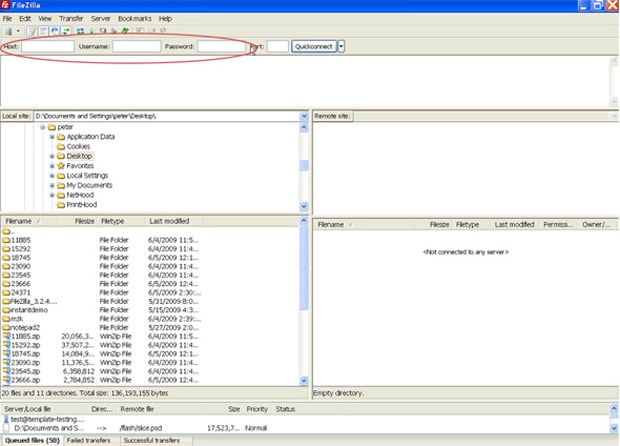Click the Quickconnect button
Image resolution: width=620 pixels, height=446 pixels.
point(314,46)
